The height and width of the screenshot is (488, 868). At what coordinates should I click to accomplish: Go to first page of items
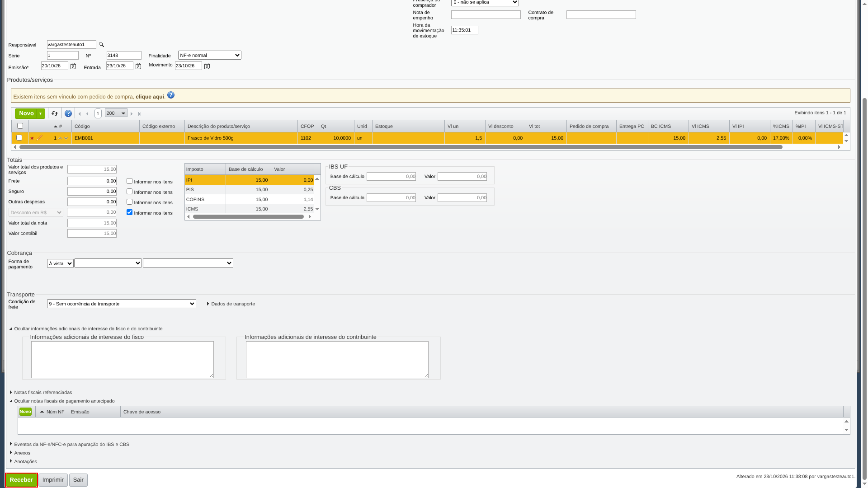[79, 114]
